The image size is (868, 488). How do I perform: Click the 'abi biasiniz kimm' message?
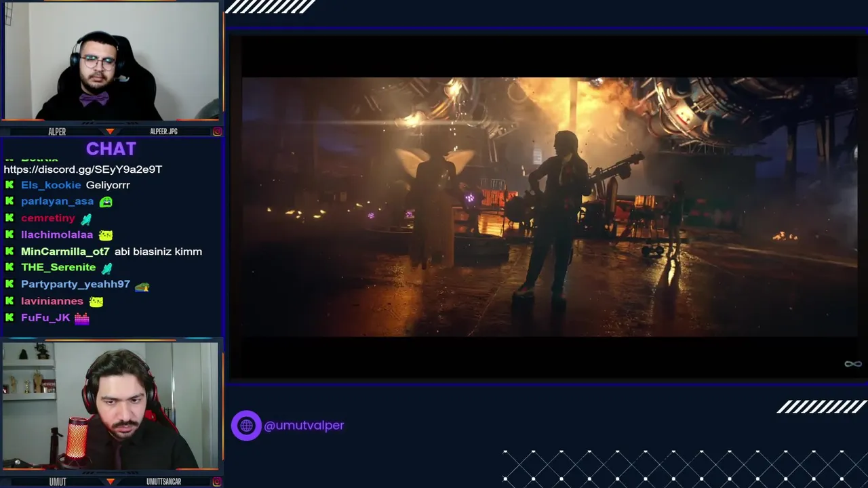coord(158,251)
